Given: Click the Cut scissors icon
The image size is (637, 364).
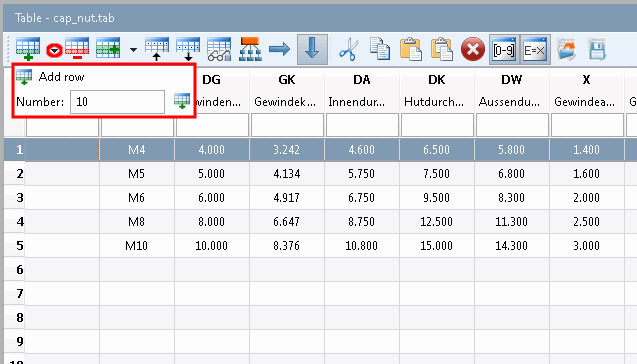Looking at the screenshot, I should tap(349, 49).
